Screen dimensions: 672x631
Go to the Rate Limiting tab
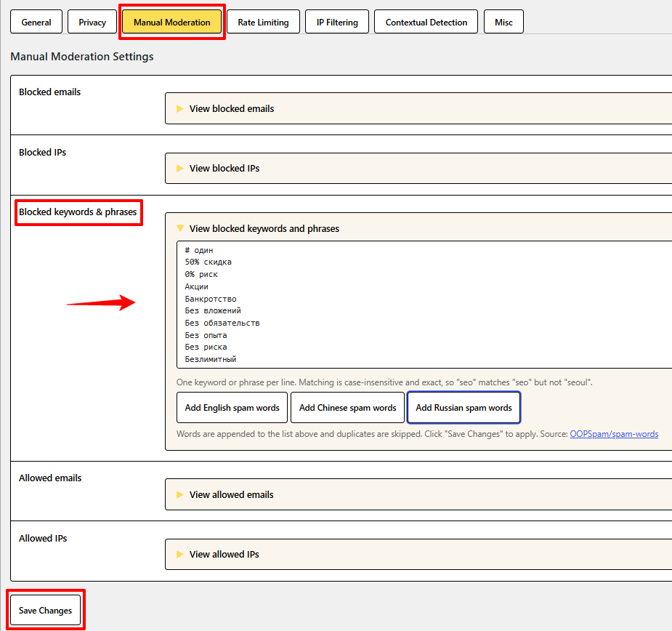[x=263, y=22]
